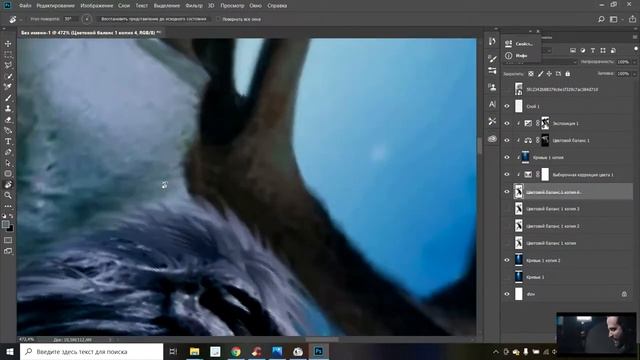The height and width of the screenshot is (360, 640).
Task: Activate the Rotate View hand tool
Action: (x=8, y=184)
